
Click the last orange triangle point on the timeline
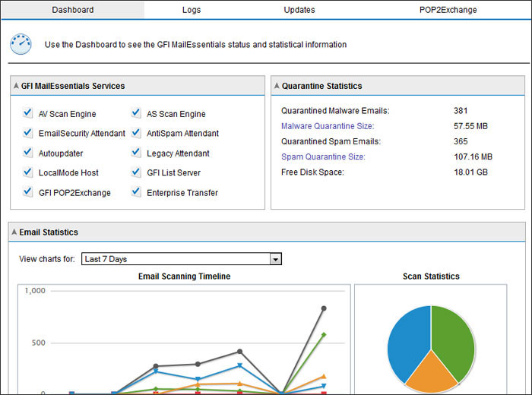click(324, 376)
